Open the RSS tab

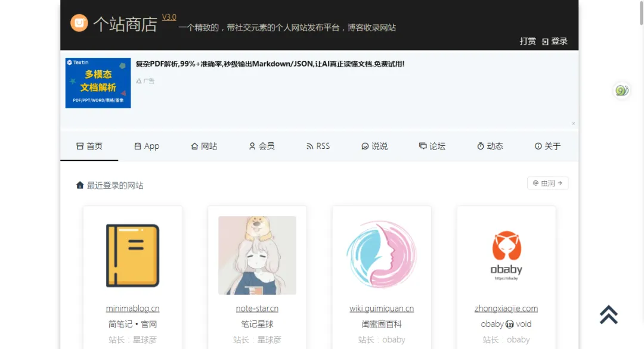click(318, 146)
